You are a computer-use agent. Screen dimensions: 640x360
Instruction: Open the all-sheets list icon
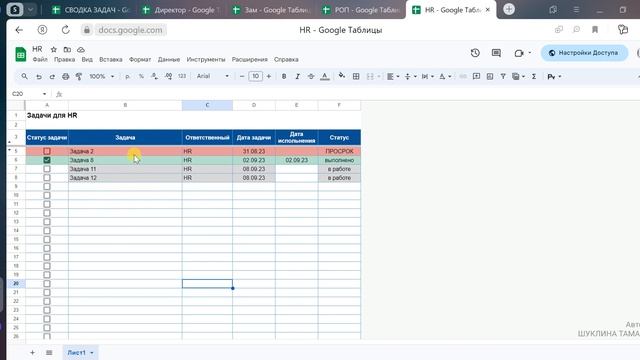click(x=49, y=352)
